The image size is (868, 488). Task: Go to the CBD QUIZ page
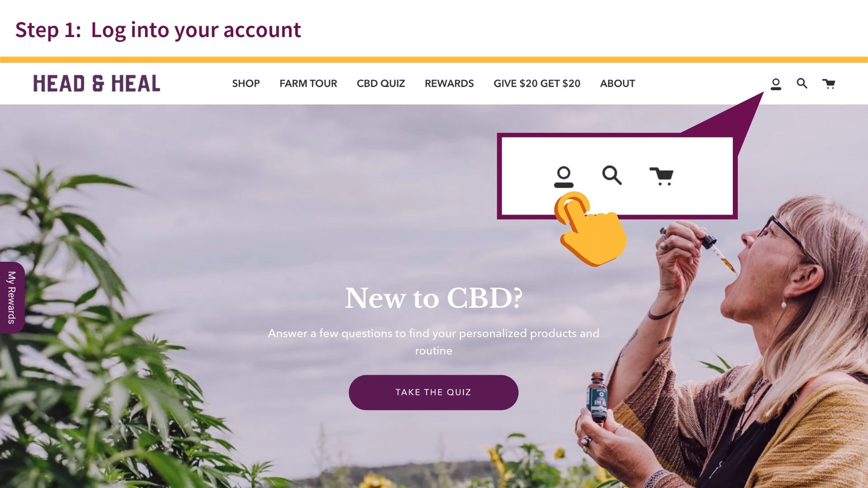coord(381,84)
